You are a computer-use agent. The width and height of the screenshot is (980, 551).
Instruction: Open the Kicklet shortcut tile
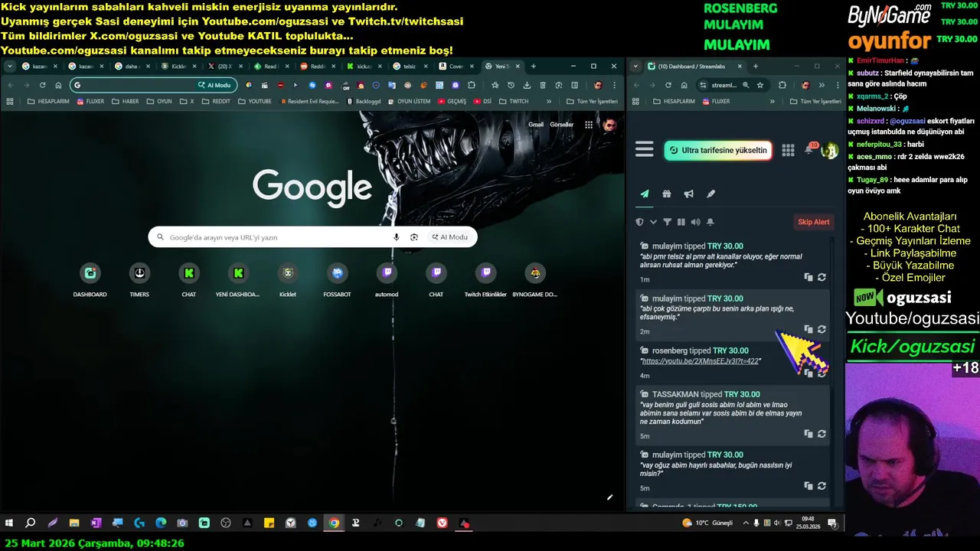pos(288,280)
